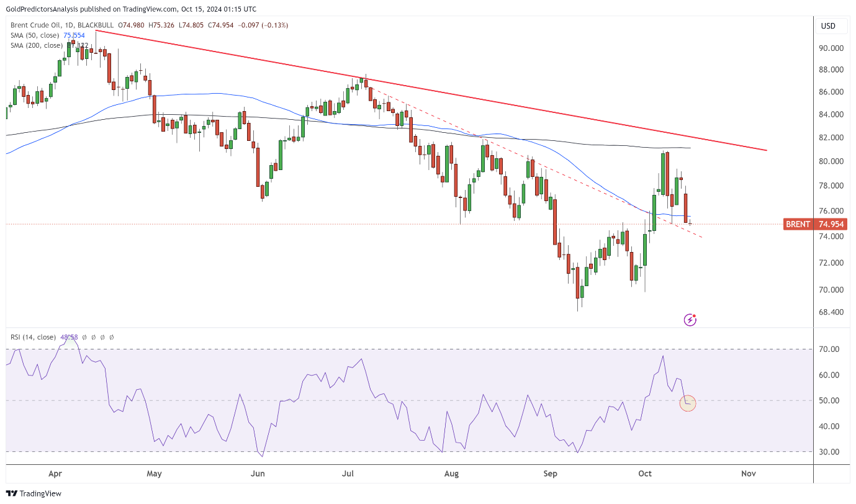The height and width of the screenshot is (504, 856).
Task: Click the RSI 50.00 axis label
Action: 829,400
